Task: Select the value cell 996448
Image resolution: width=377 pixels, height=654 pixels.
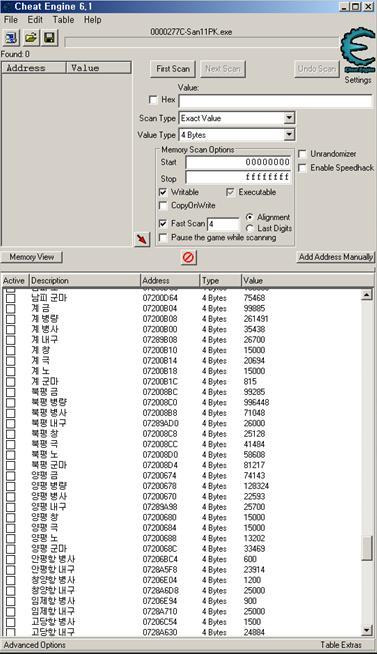Action: (256, 402)
